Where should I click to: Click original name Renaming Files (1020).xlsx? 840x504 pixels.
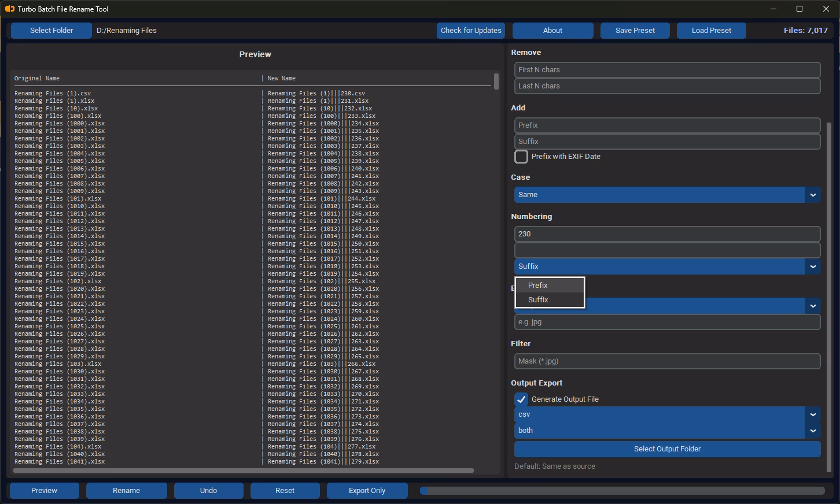(60, 289)
